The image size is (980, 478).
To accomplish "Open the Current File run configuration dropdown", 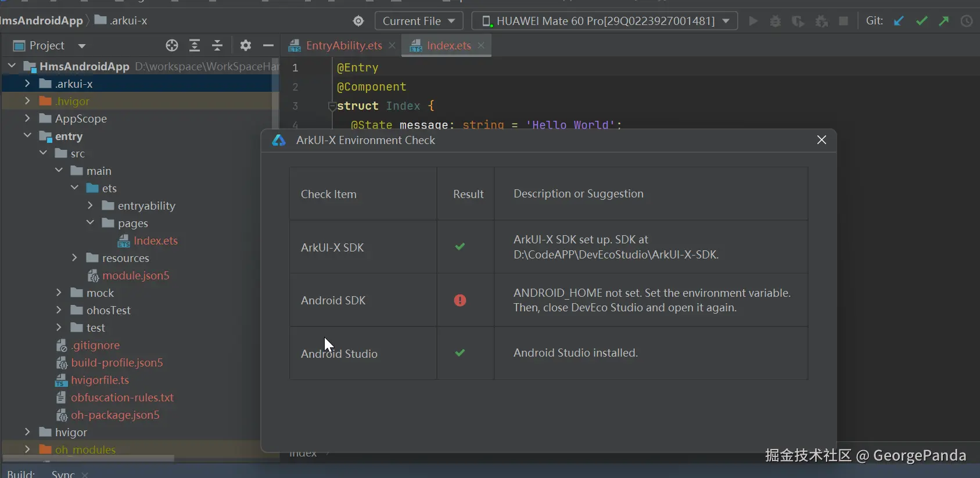I will point(419,21).
